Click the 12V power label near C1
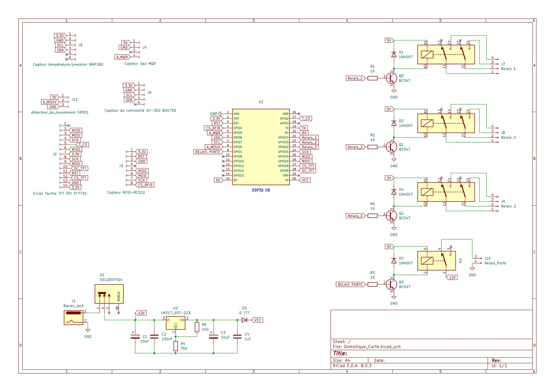The image size is (555, 392). (x=141, y=313)
